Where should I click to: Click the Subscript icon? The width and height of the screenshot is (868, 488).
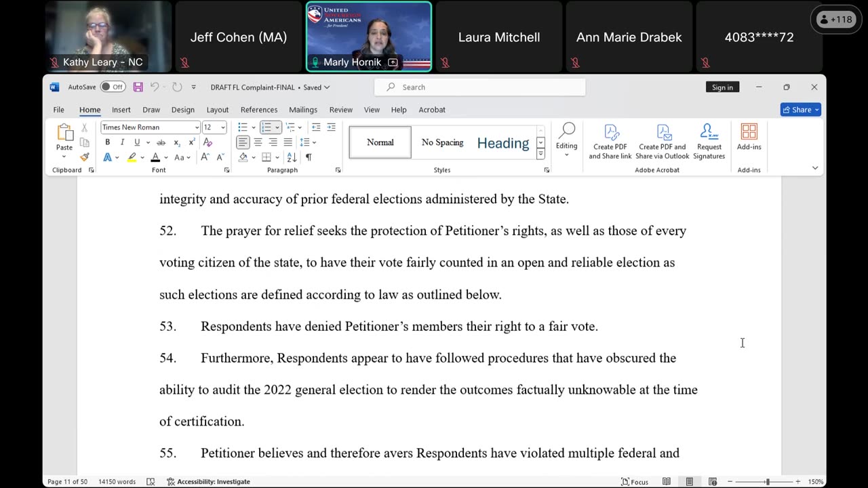click(x=177, y=142)
